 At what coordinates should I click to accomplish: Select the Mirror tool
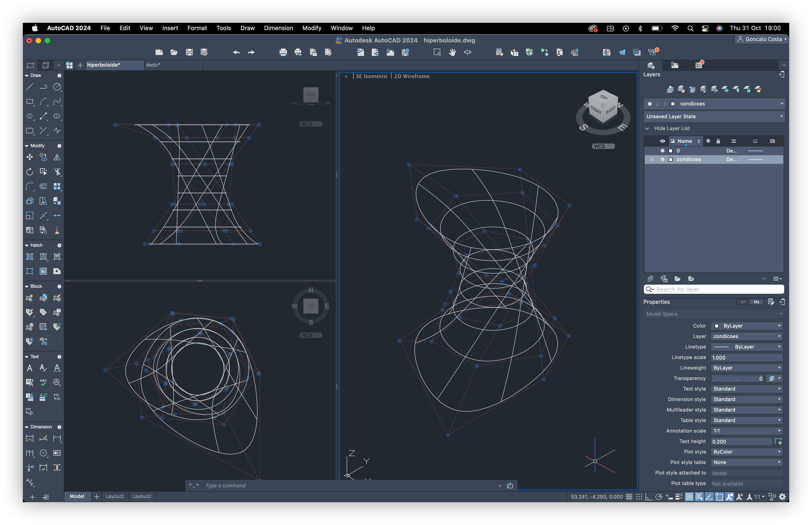click(57, 157)
